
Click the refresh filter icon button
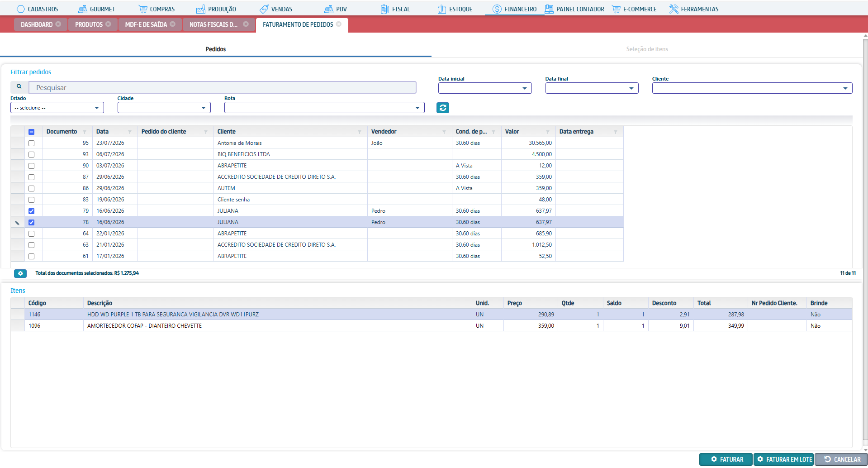click(x=443, y=108)
